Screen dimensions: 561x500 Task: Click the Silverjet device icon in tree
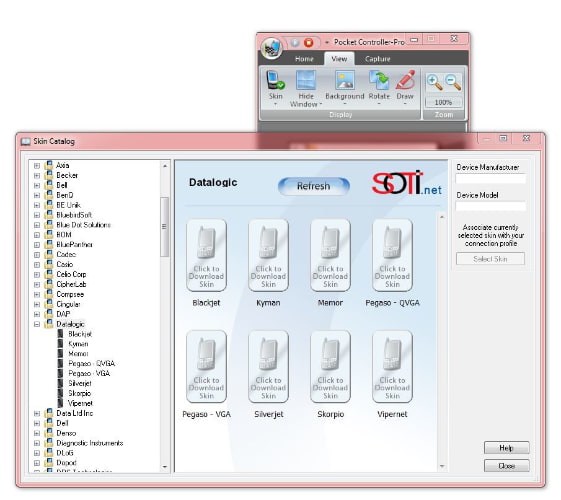60,383
